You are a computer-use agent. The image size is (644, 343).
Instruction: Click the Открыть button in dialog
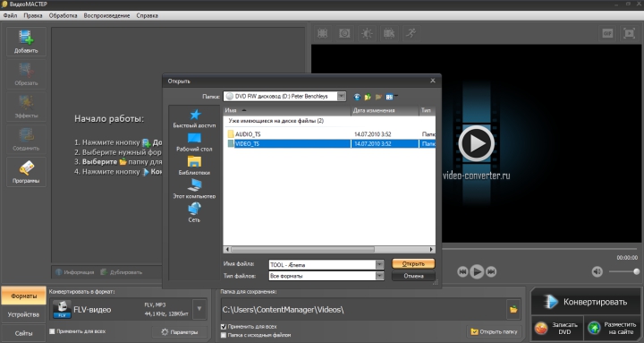[x=413, y=263]
